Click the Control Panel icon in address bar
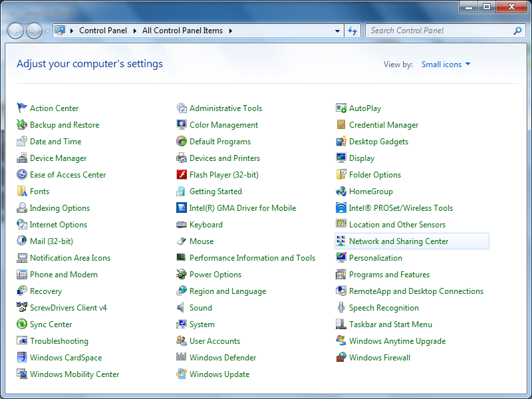 pos(60,30)
